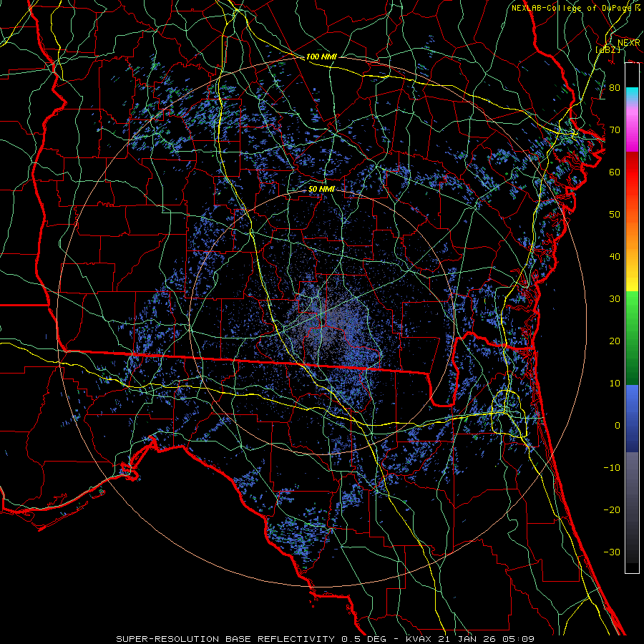Click the 0 dBZ scale value
The height and width of the screenshot is (644, 644).
(x=618, y=426)
